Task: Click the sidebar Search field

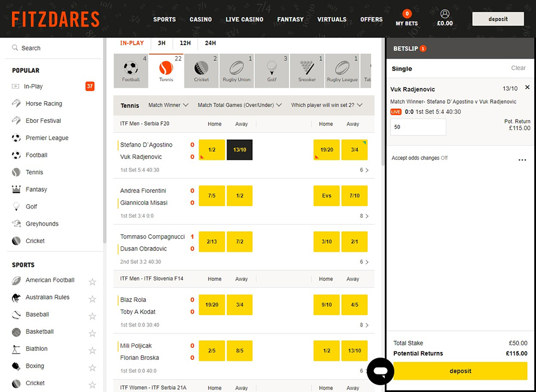Action: click(55, 48)
